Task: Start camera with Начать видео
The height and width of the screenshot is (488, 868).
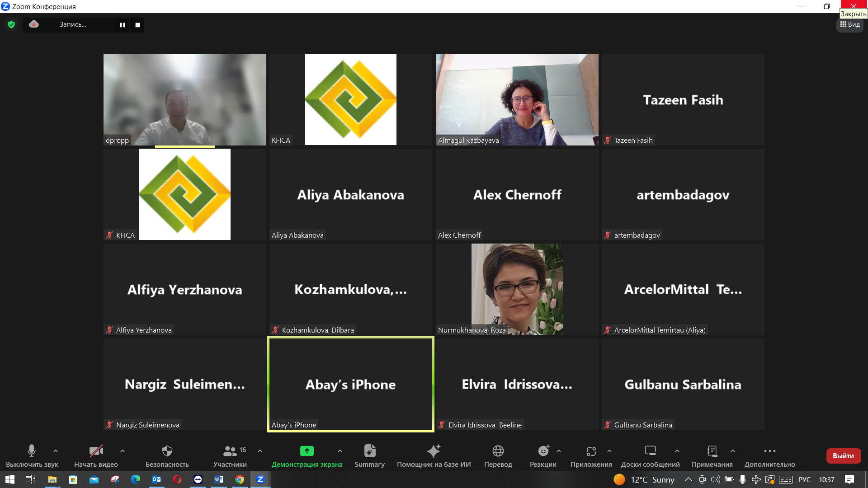Action: (x=96, y=455)
